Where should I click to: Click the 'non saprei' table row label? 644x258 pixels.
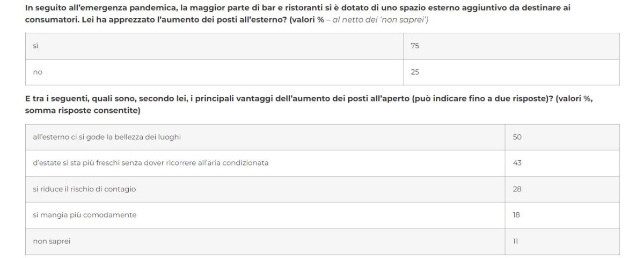[x=52, y=241]
